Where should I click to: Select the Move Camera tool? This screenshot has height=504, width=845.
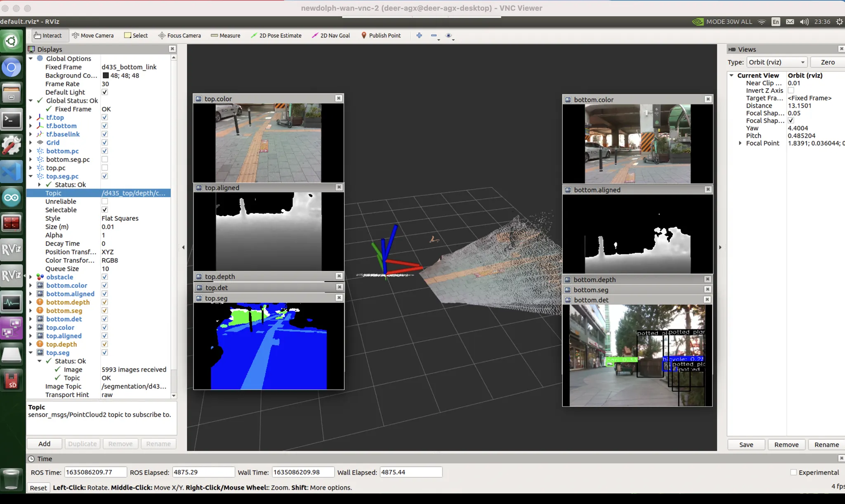click(x=93, y=35)
